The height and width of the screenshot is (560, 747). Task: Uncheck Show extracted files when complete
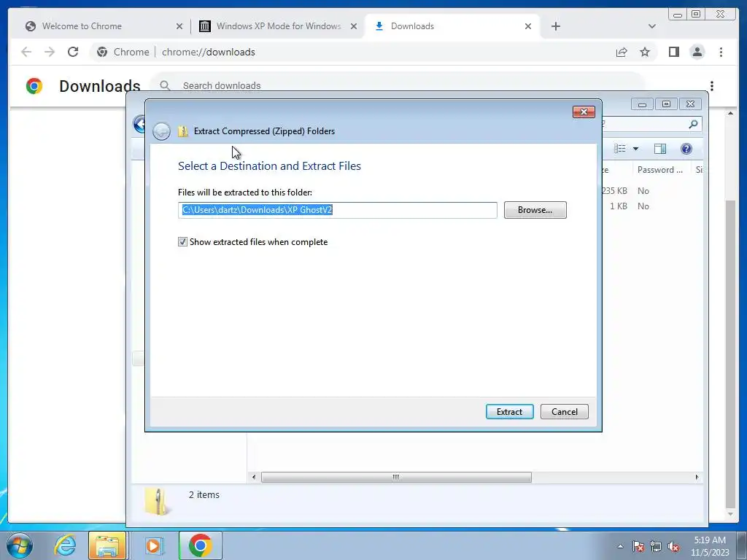(182, 242)
